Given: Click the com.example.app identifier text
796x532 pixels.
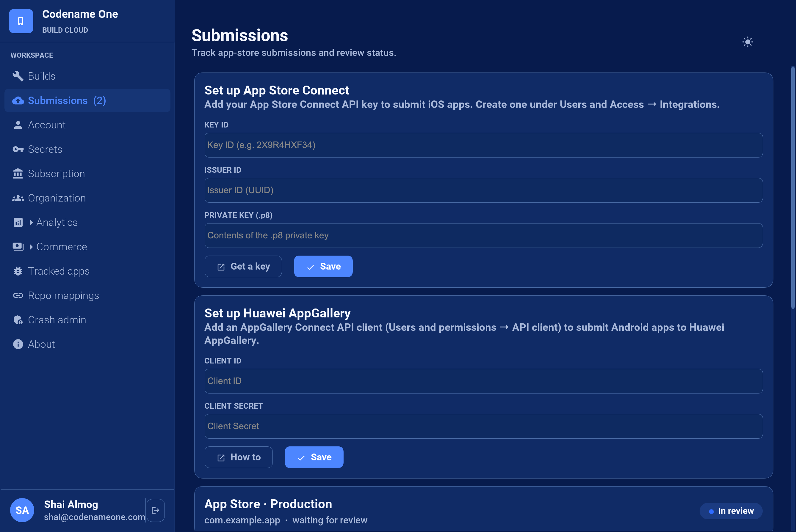Looking at the screenshot, I should pos(242,520).
